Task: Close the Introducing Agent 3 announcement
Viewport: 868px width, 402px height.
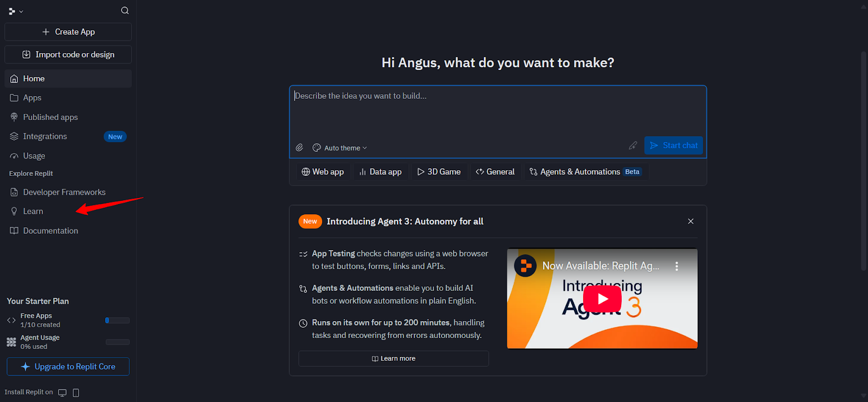Action: [691, 221]
